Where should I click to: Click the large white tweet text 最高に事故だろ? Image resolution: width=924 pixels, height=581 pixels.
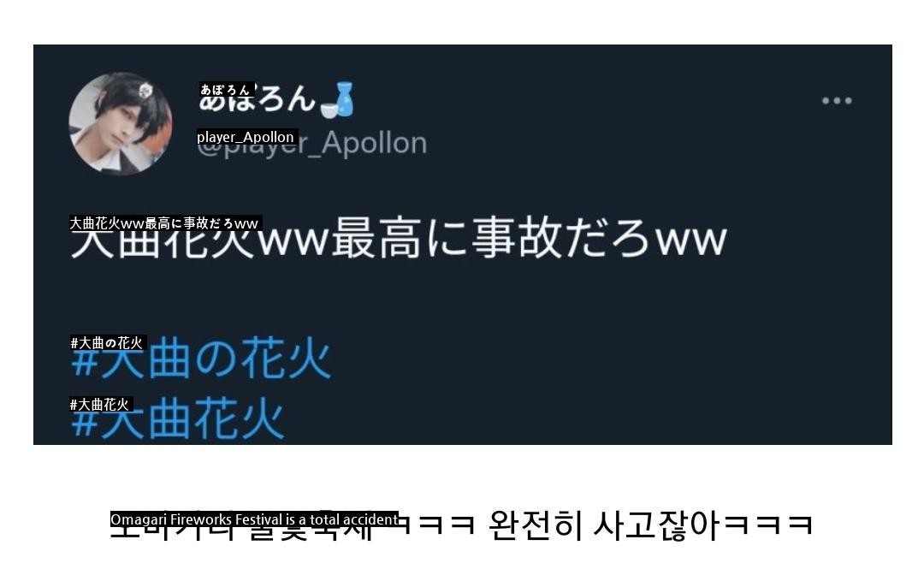point(491,239)
